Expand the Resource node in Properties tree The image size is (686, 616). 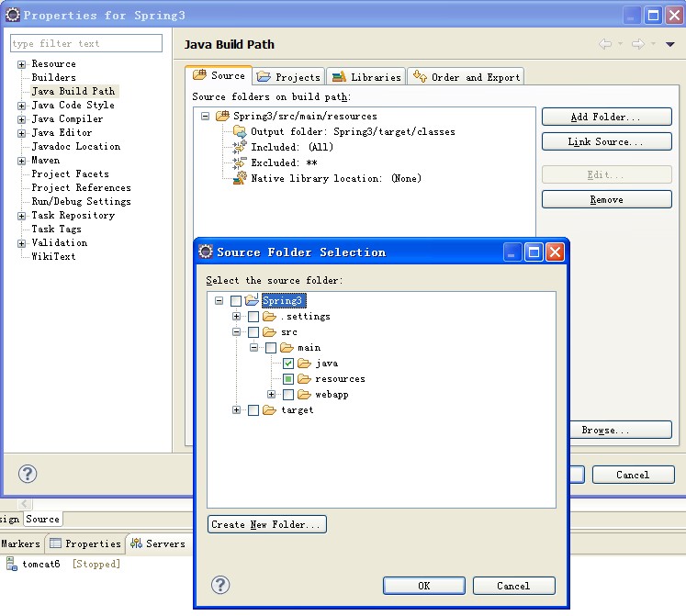21,64
